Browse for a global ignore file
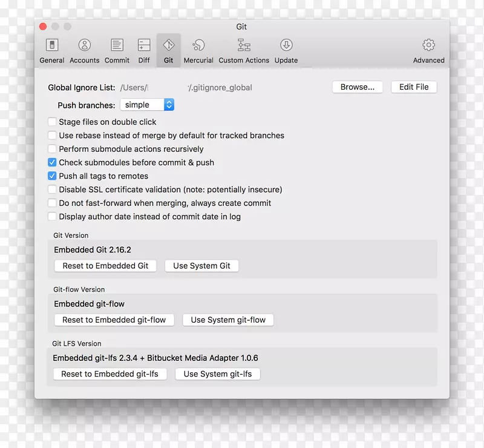This screenshot has width=484, height=448. 358,87
